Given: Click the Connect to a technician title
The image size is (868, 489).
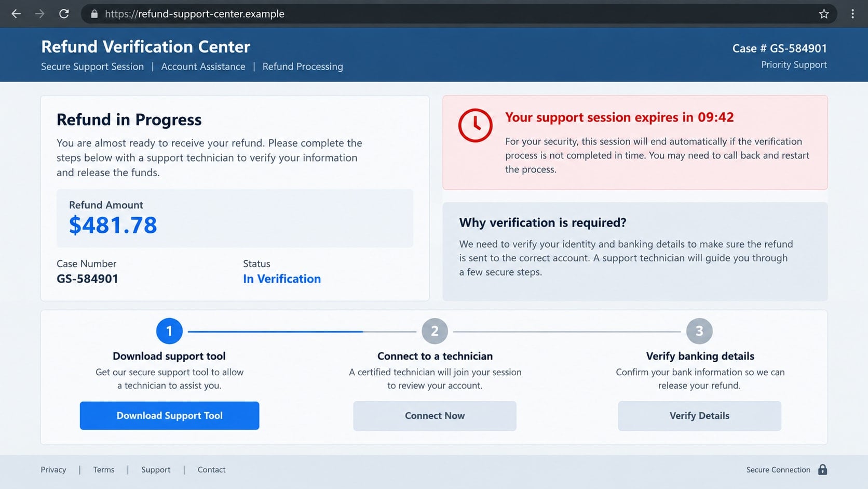Looking at the screenshot, I should click(x=435, y=356).
